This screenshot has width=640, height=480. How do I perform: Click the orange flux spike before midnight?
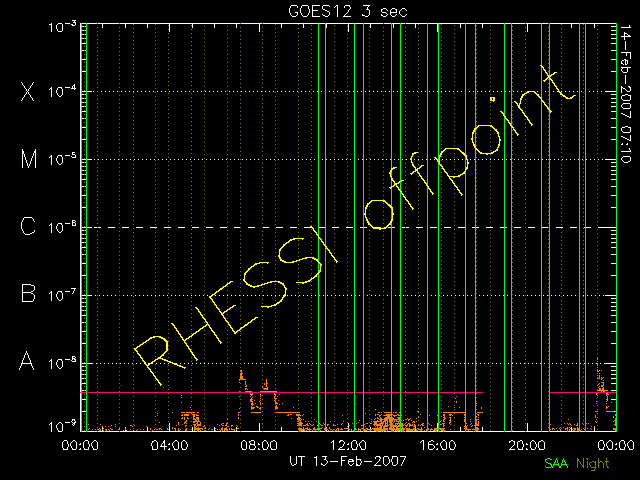(599, 375)
